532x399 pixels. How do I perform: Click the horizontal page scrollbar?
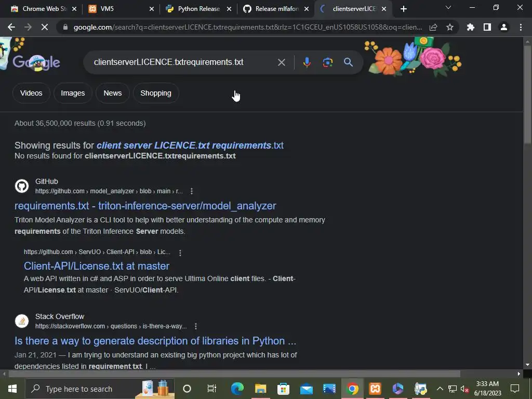[x=234, y=374]
